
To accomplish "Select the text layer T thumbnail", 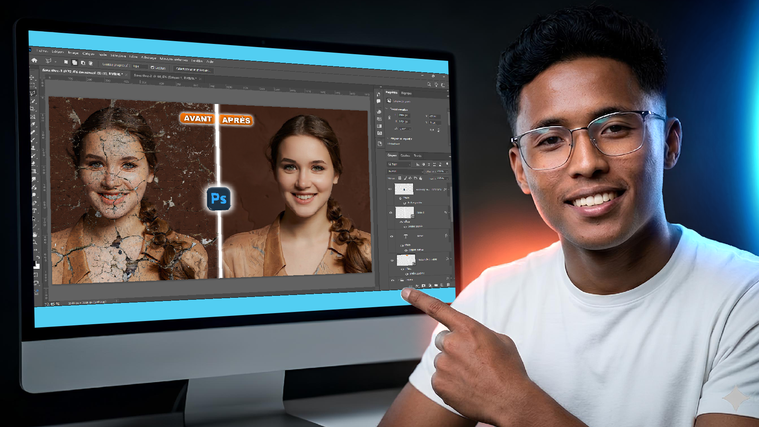I will pos(406,236).
